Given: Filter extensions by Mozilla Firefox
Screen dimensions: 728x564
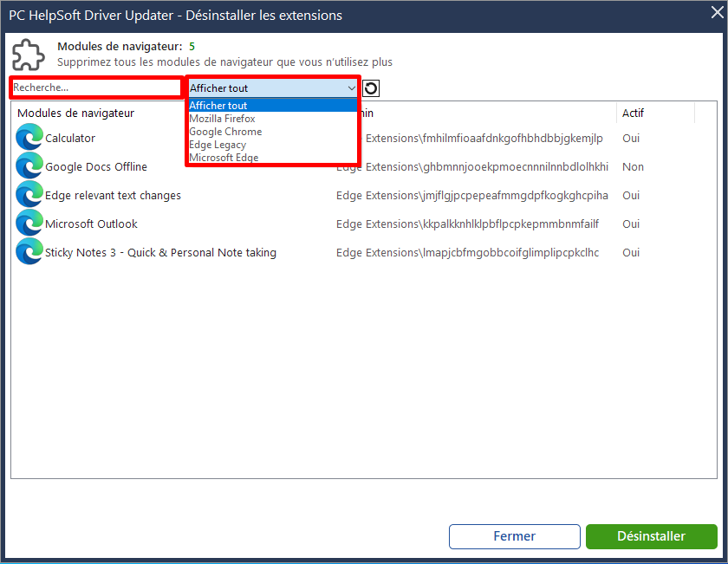Looking at the screenshot, I should point(272,119).
